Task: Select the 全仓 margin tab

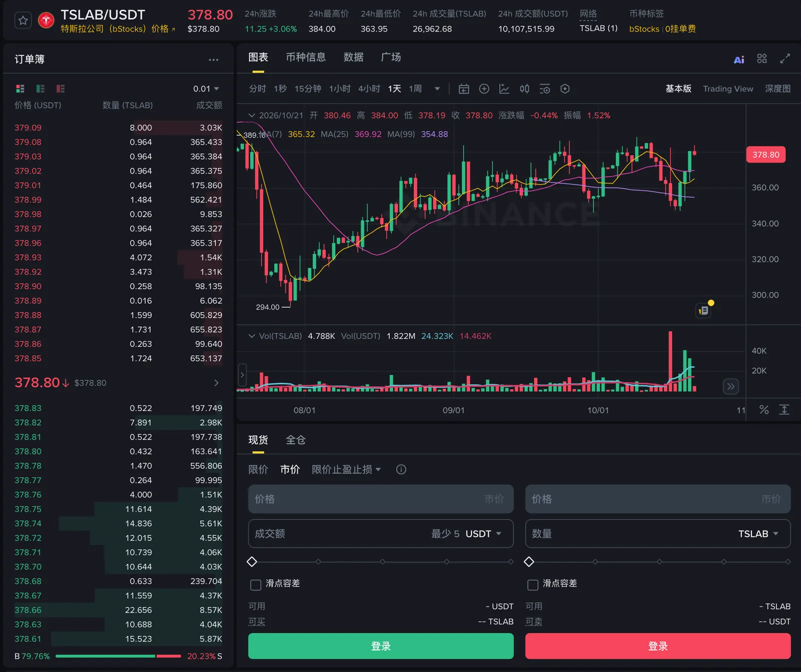Action: (295, 440)
